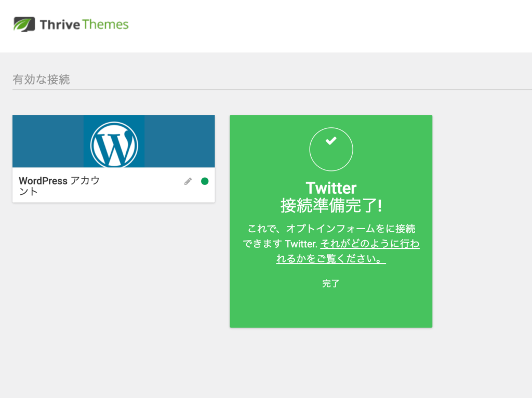Select the 'WordPress アカウント' card title
Viewport: 532px width, 398px height.
(x=59, y=186)
